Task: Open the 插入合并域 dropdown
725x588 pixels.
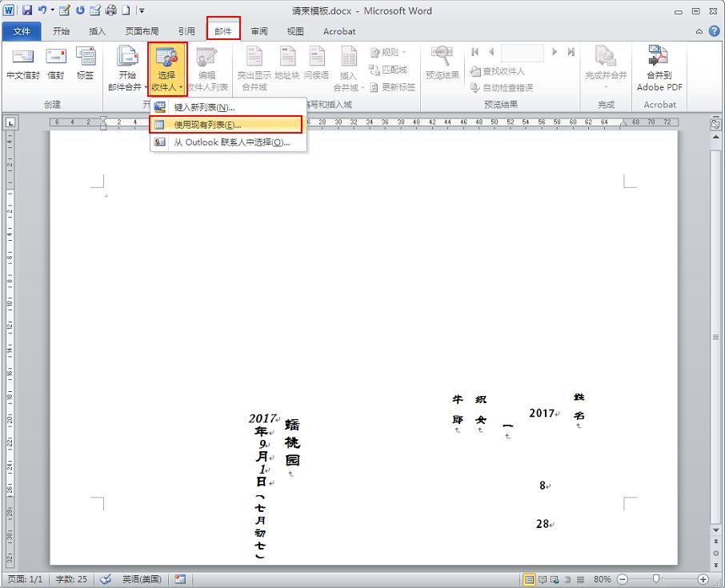Action: click(349, 69)
